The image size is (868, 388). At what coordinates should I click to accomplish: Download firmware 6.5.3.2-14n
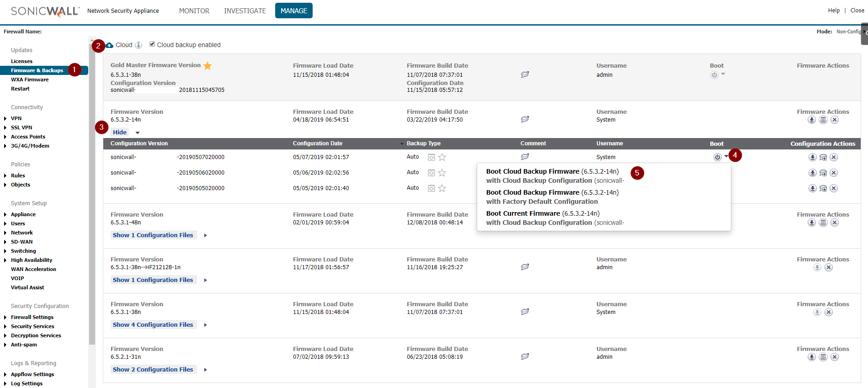coord(812,120)
